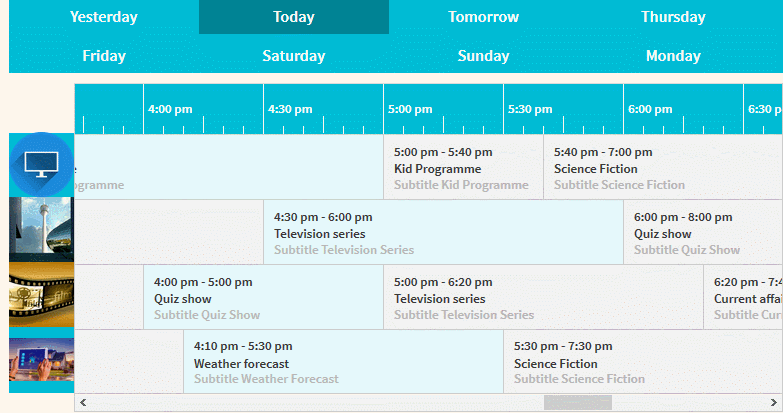The width and height of the screenshot is (783, 413).
Task: Switch to the Tomorrow tab
Action: pos(483,17)
